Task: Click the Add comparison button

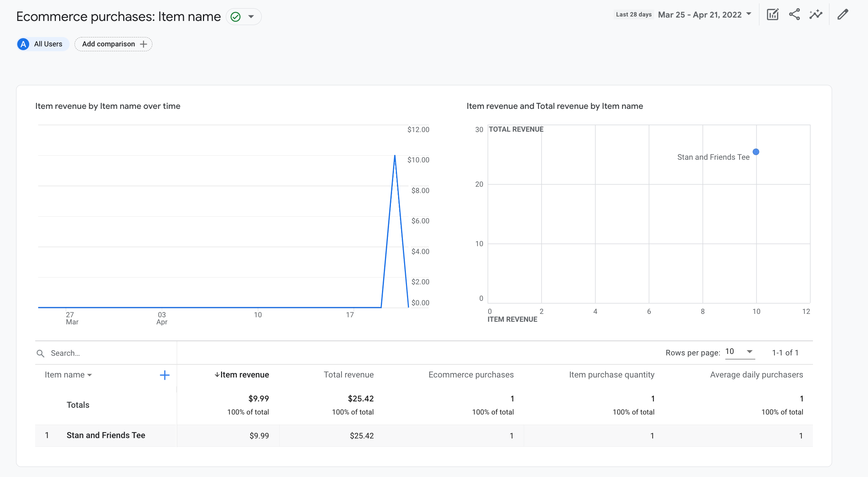Action: click(x=113, y=43)
